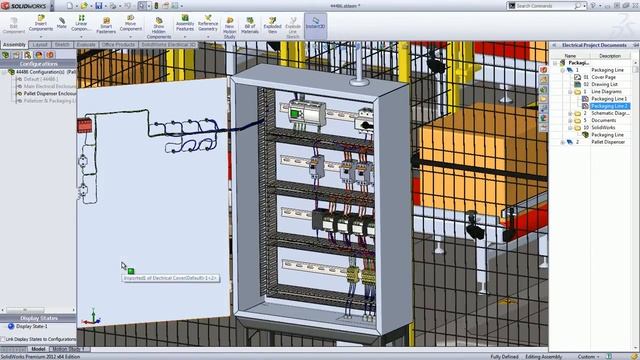Switch to the Office Products tab
Image resolution: width=640 pixels, height=360 pixels.
click(x=118, y=44)
